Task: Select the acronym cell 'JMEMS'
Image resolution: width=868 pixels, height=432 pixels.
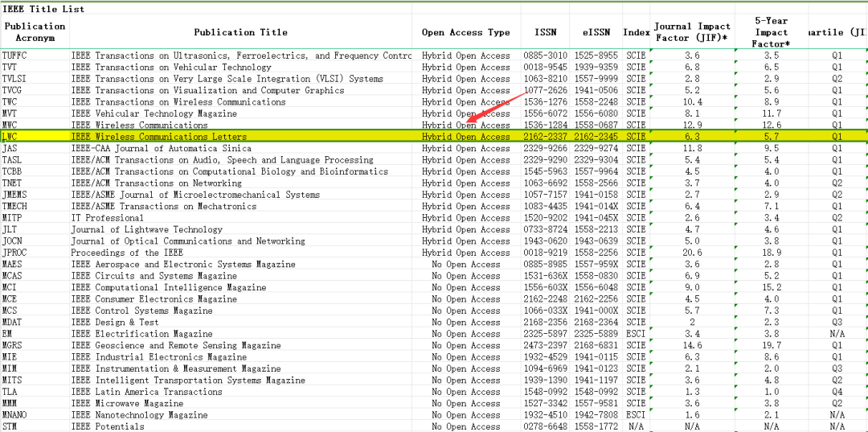Action: [35, 195]
